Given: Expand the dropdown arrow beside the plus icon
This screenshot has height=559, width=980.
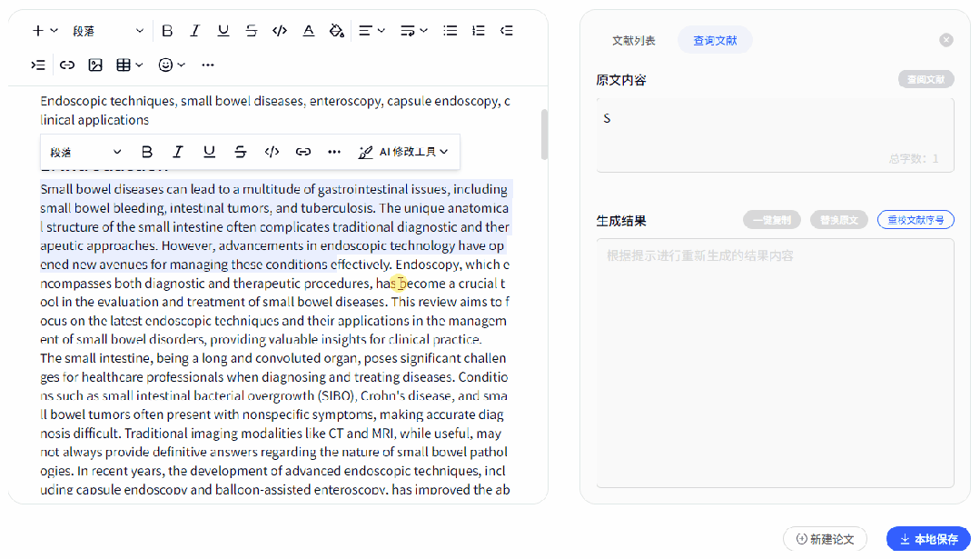Looking at the screenshot, I should click(x=54, y=31).
